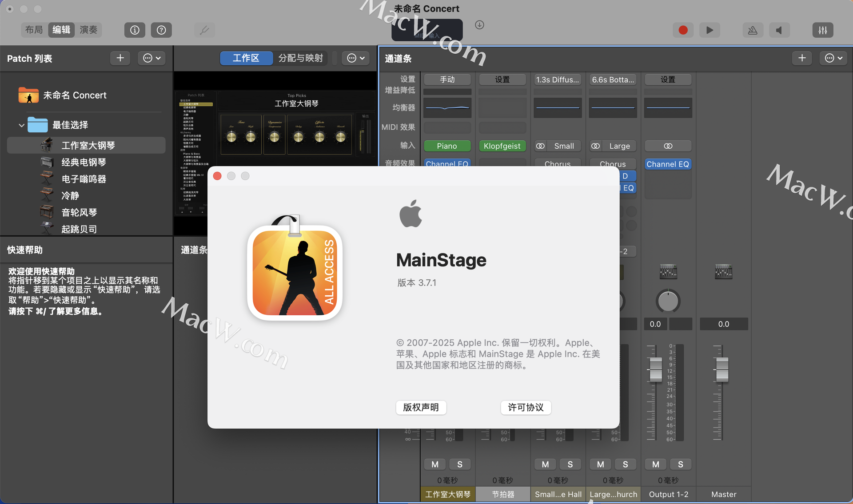Screen dimensions: 853x504
Task: Open the 工作区 tab
Action: (x=246, y=58)
